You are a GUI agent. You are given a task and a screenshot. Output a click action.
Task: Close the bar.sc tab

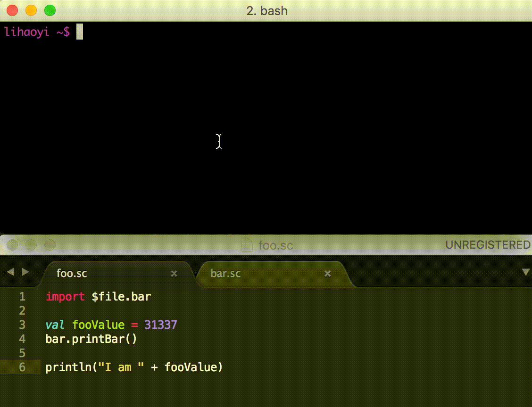[x=328, y=274]
